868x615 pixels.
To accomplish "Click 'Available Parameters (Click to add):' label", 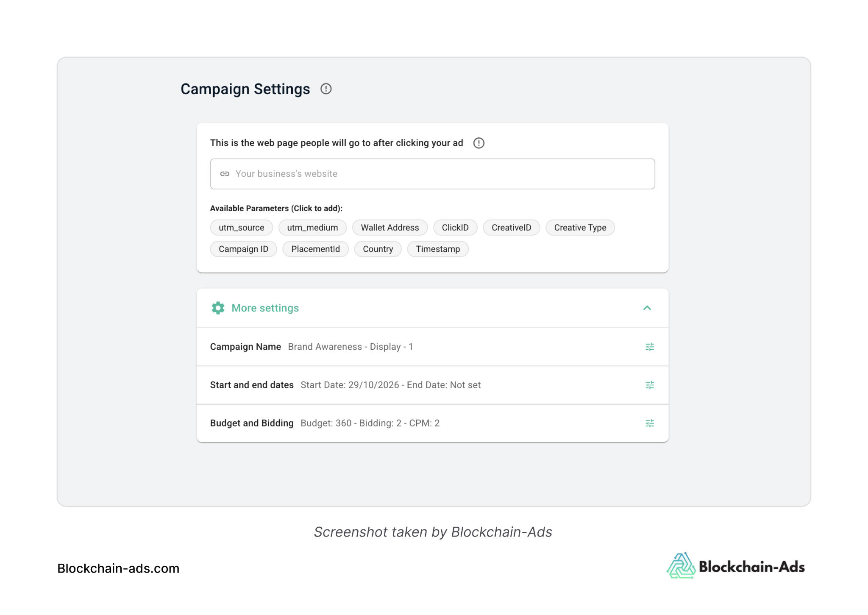I will pyautogui.click(x=276, y=209).
